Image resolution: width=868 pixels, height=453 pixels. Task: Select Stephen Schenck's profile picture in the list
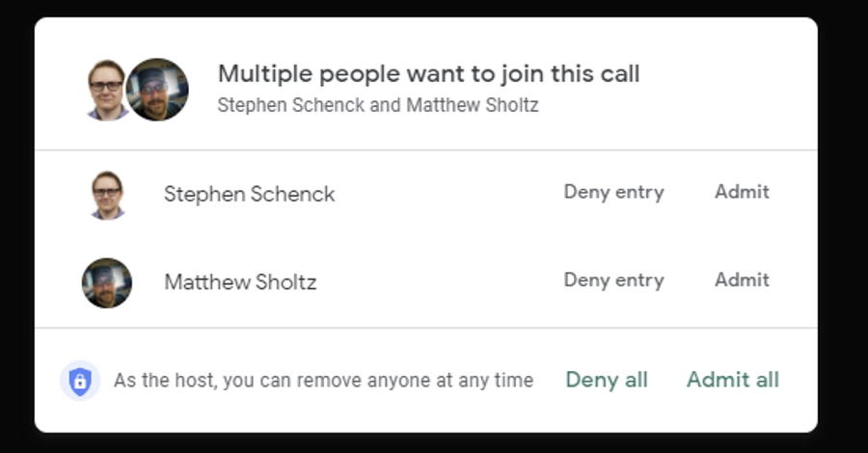click(107, 194)
